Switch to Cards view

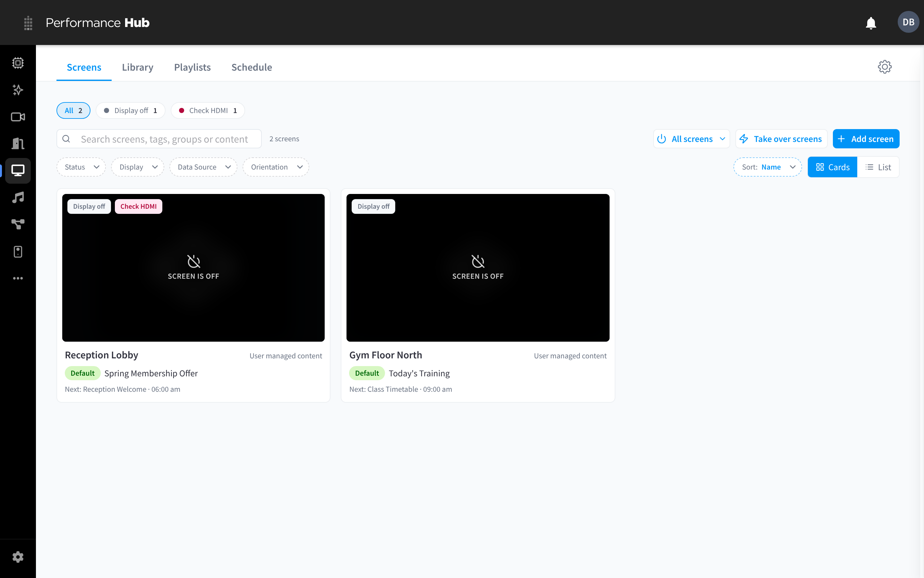click(x=832, y=167)
